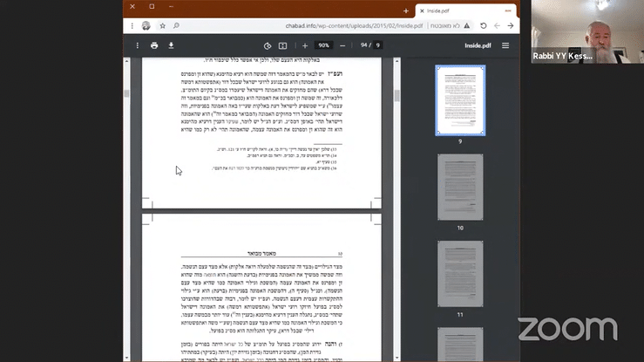Screen dimensions: 644x362
Task: Rotate the PDF counterclockwise
Action: click(268, 45)
